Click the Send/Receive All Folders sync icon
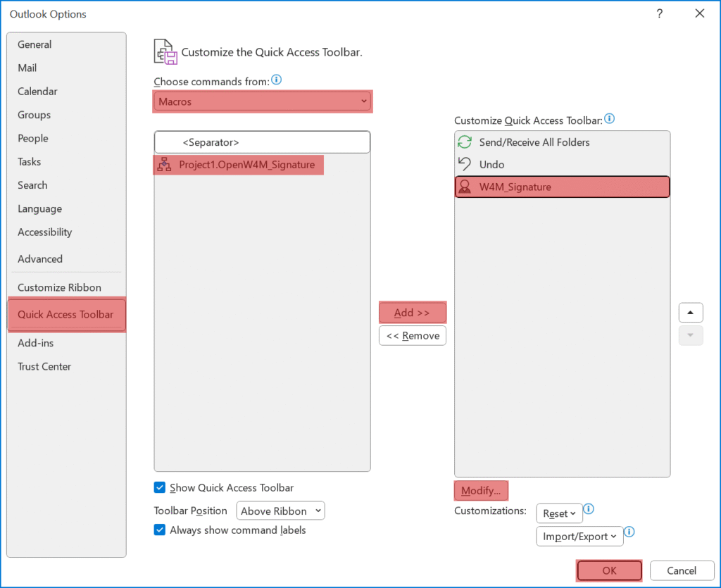The width and height of the screenshot is (721, 588). click(465, 142)
